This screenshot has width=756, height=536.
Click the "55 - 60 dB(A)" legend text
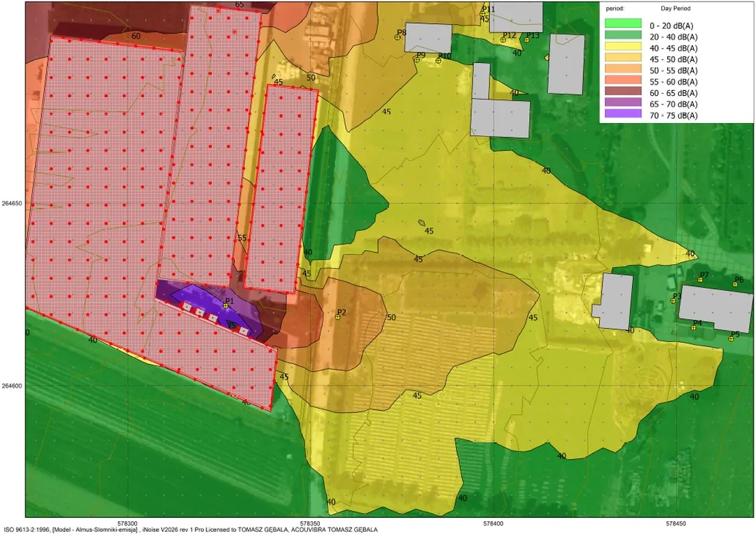(673, 82)
